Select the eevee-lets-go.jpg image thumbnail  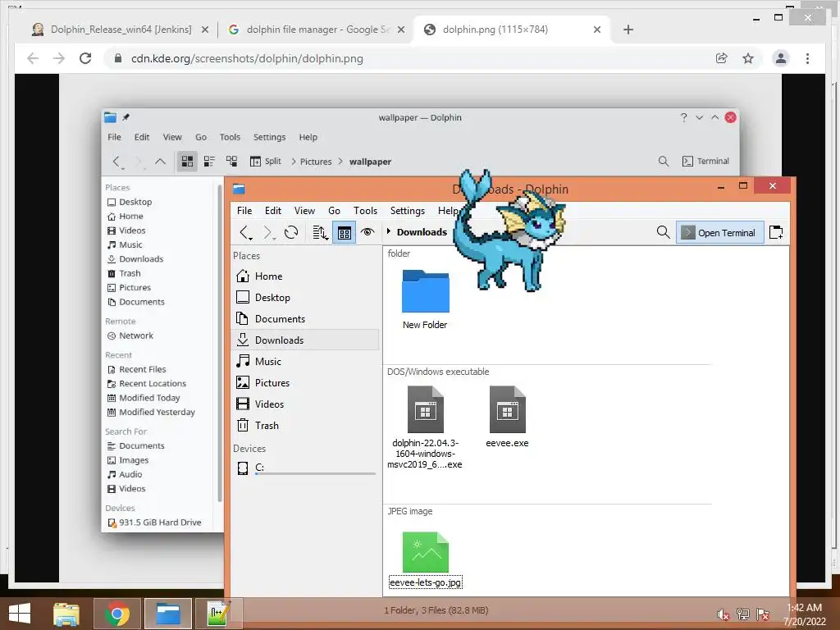click(x=426, y=552)
